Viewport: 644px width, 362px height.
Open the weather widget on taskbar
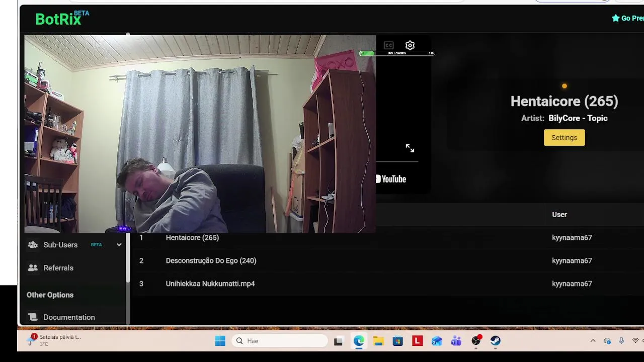pyautogui.click(x=54, y=340)
